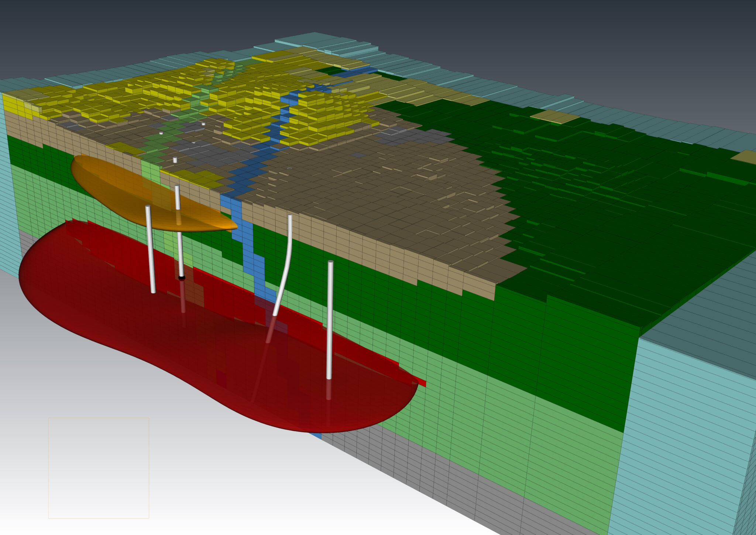
Task: Select the red oil reservoir surface
Action: [221, 351]
